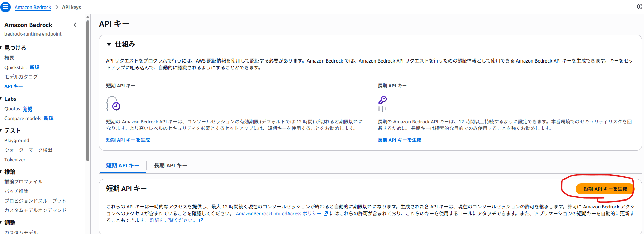The image size is (644, 234).
Task: Go to Amazon Bedrock breadcrumb link
Action: 33,7
